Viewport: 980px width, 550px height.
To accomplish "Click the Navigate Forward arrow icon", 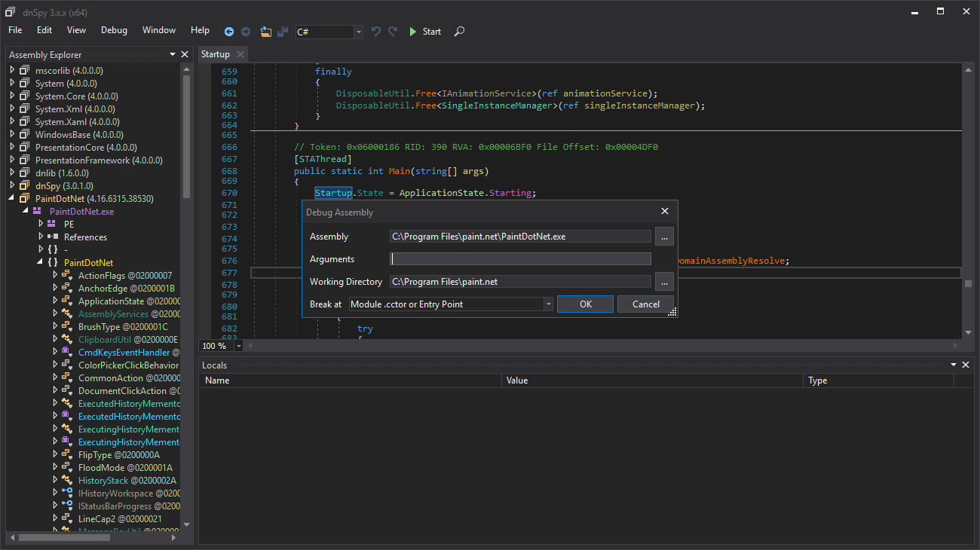I will pos(246,32).
